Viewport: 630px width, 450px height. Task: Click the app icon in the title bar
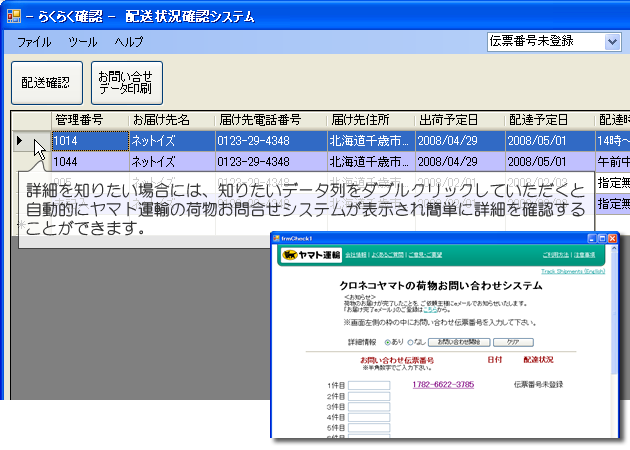pos(11,17)
